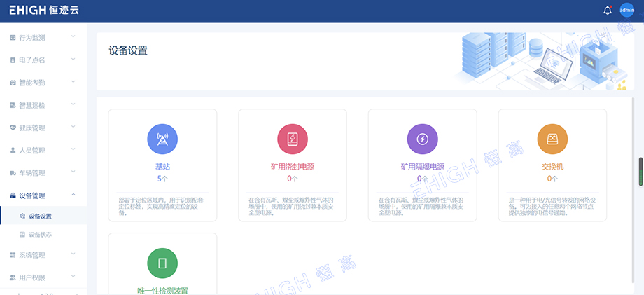Click the 系统管理 grid icon
644x295 pixels.
coord(13,255)
